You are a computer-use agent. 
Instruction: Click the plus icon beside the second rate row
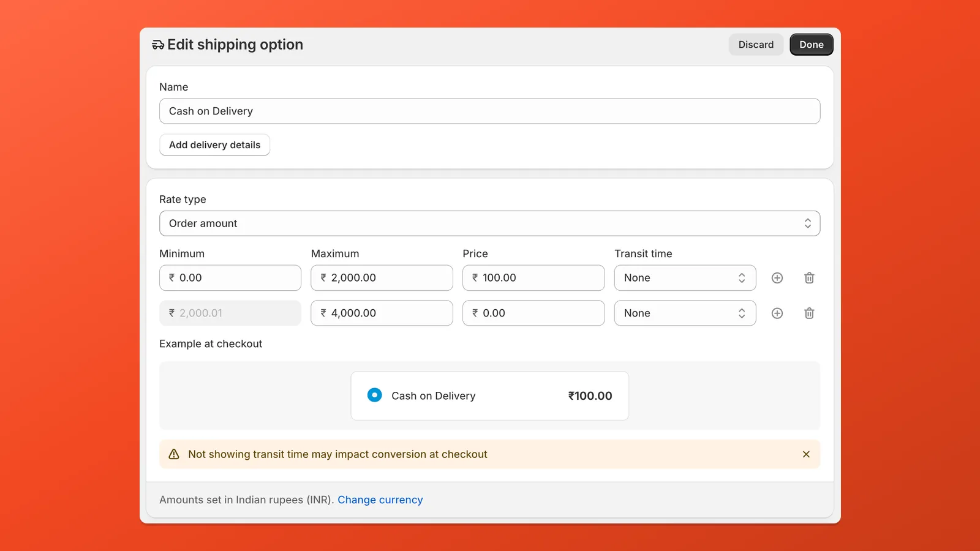[x=777, y=313]
